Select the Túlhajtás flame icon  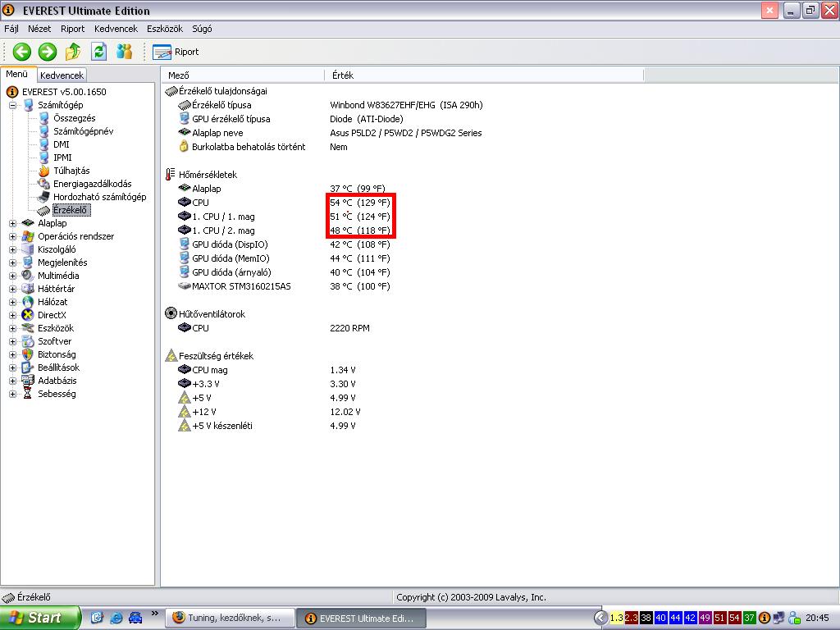(44, 171)
